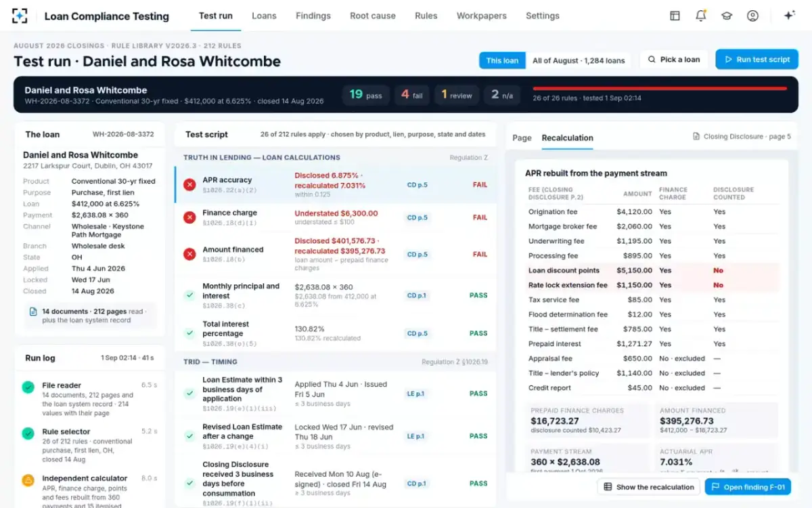Click the CD p.5 tag on APR accuracy row
This screenshot has width=812, height=508.
coord(417,185)
